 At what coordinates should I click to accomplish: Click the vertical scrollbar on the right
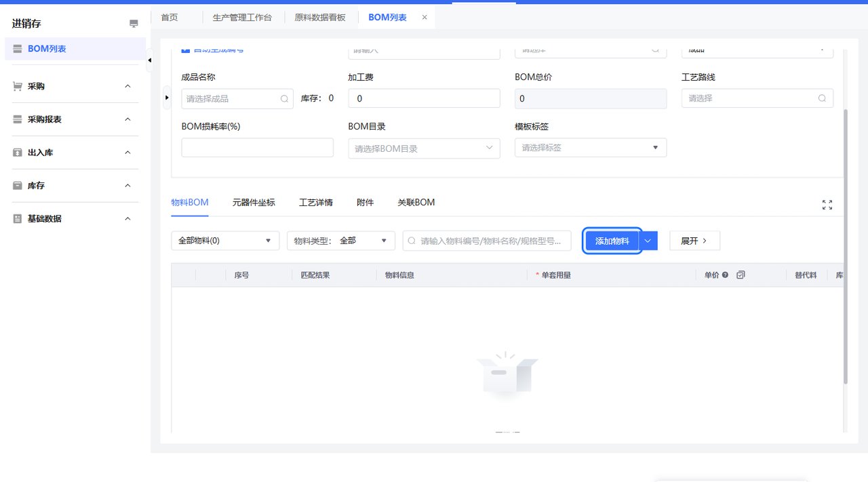(x=846, y=246)
